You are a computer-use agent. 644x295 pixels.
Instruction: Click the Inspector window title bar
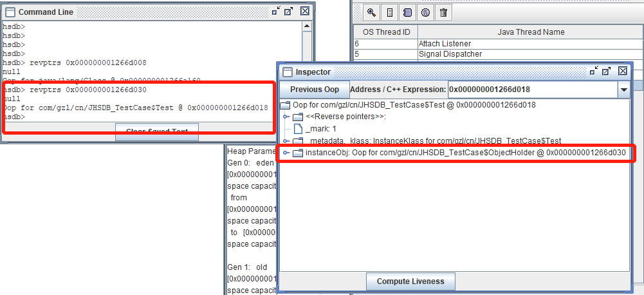point(456,72)
